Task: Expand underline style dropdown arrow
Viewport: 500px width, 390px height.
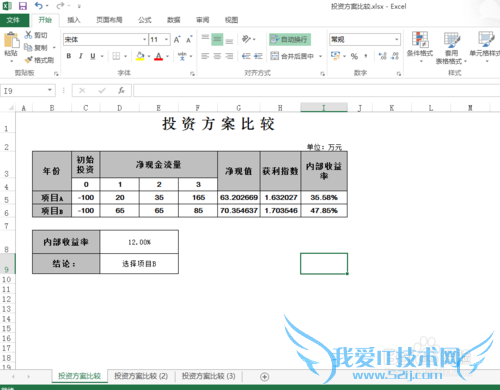Action: pyautogui.click(x=102, y=56)
